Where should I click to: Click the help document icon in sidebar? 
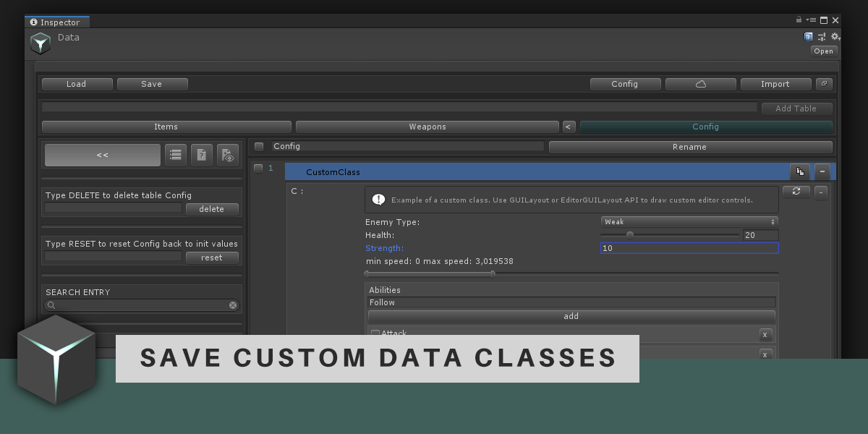click(202, 155)
